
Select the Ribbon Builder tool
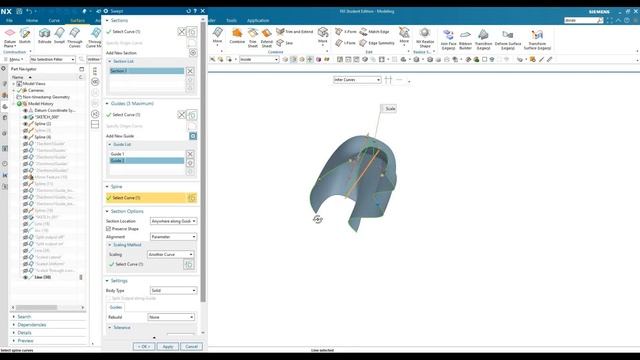coord(465,39)
